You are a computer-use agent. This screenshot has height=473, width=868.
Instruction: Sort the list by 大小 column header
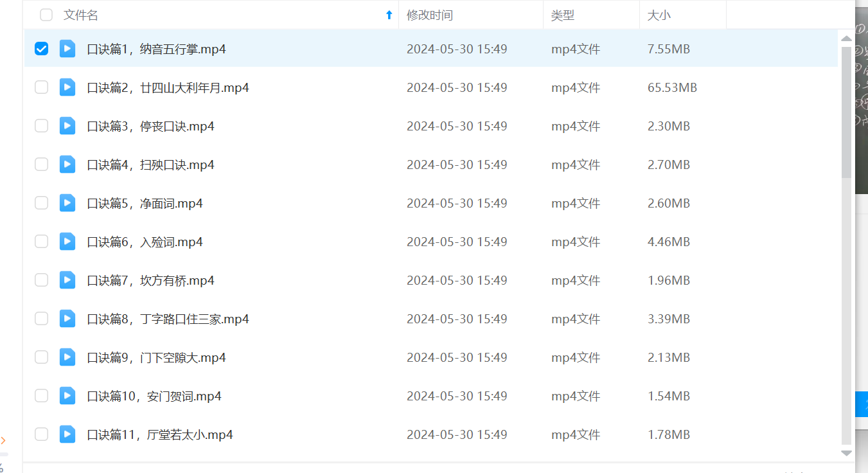tap(659, 15)
